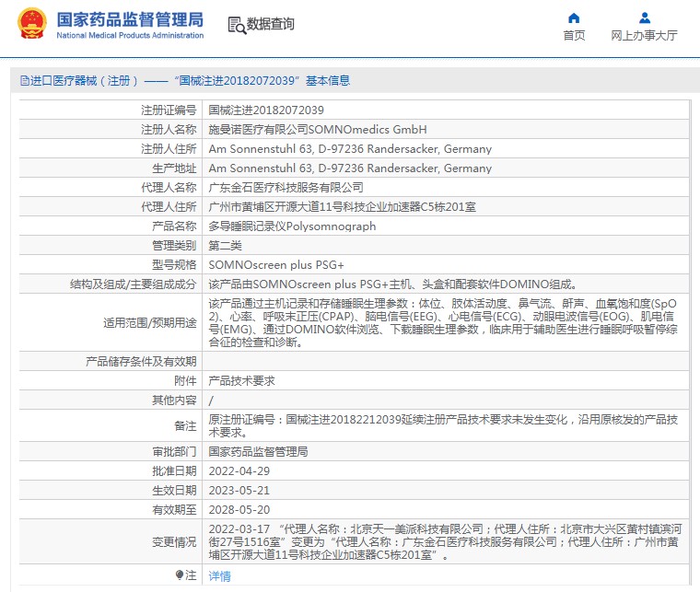This screenshot has width=700, height=592.
Task: Select agent name 广东金石医疗科技服务有限公司
Action: pyautogui.click(x=286, y=188)
